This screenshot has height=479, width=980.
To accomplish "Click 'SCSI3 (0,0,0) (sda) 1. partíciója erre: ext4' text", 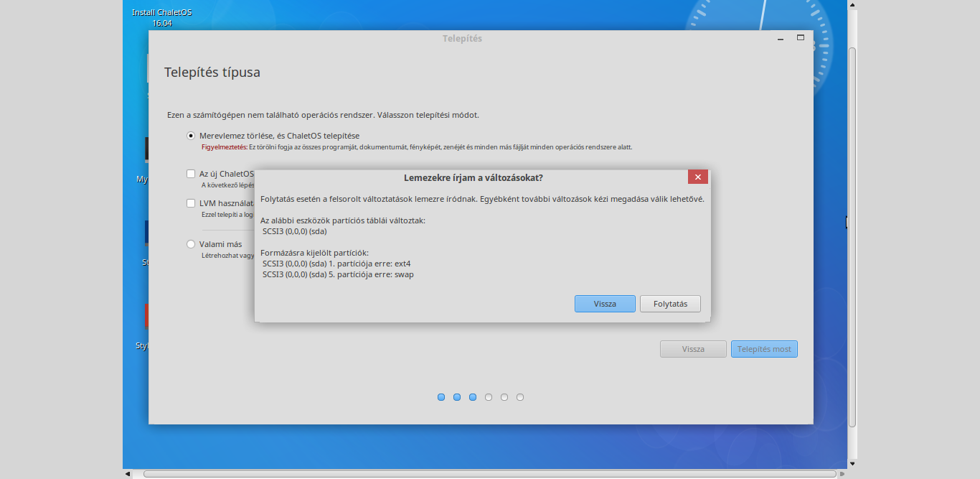I will click(336, 264).
